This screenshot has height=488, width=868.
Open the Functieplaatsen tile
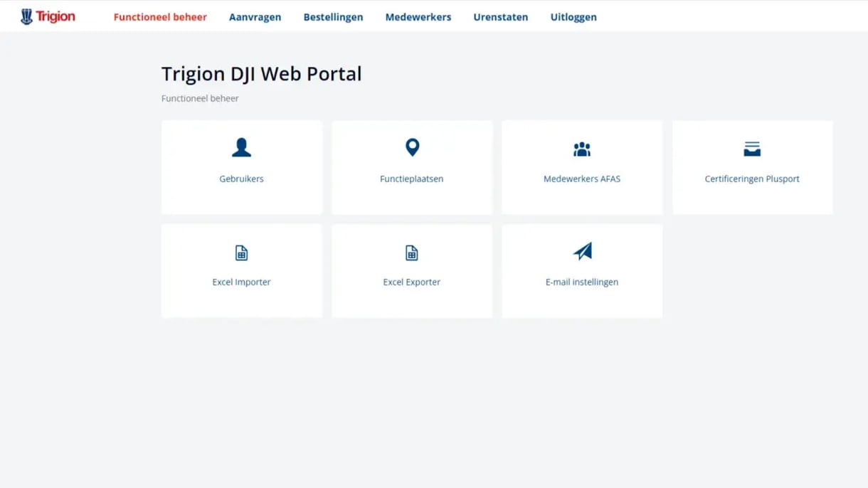pyautogui.click(x=412, y=167)
